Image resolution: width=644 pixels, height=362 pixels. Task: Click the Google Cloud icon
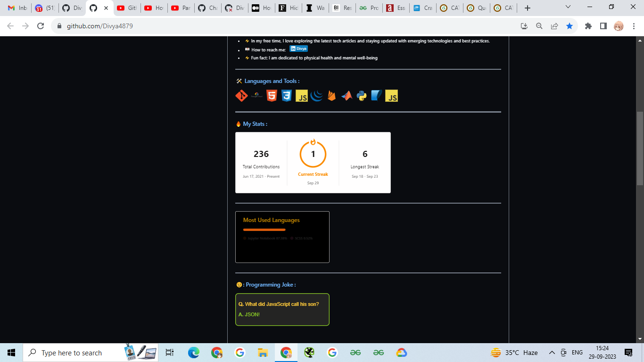click(x=256, y=96)
